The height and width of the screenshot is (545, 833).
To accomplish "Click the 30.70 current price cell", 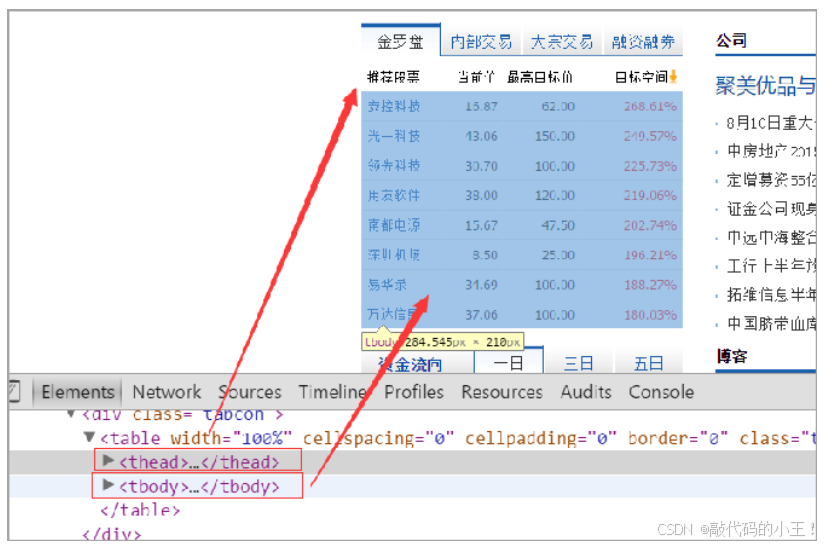I will tap(481, 166).
